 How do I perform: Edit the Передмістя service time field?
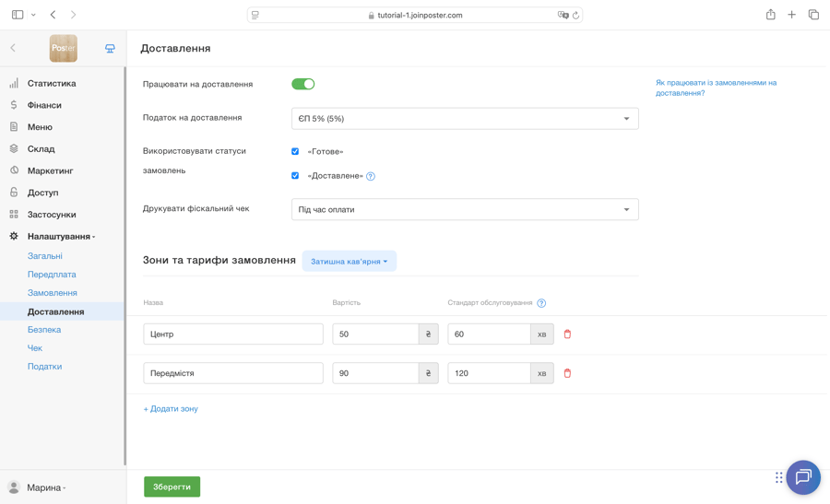[x=489, y=373]
